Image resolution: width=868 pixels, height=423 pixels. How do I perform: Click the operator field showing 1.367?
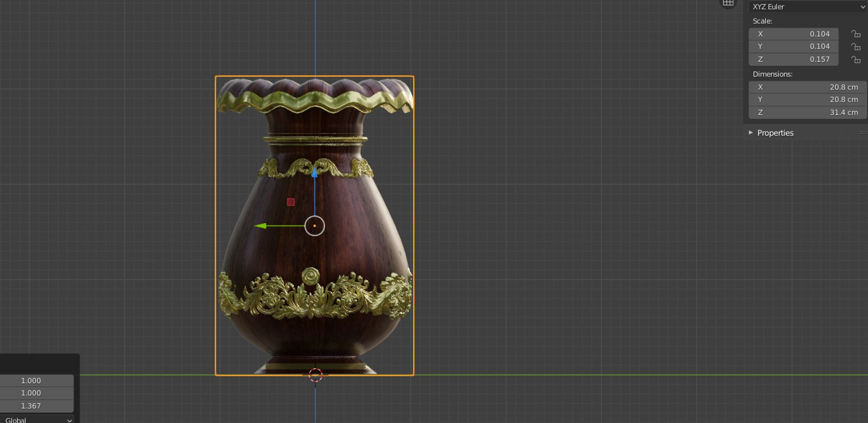(37, 406)
